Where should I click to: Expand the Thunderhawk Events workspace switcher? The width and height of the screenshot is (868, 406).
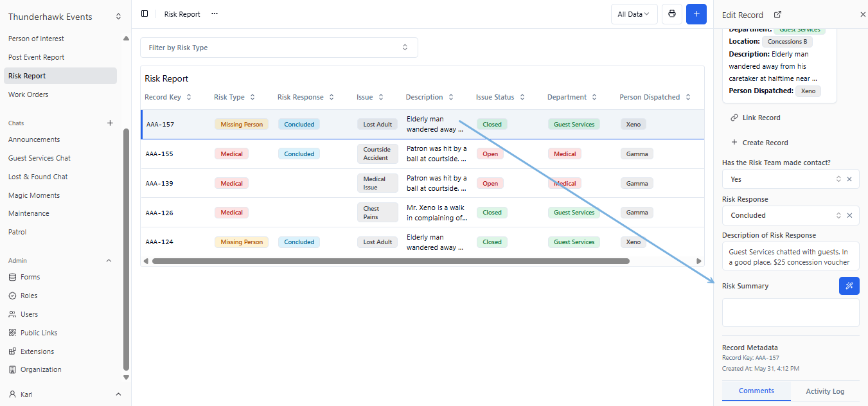pyautogui.click(x=118, y=17)
